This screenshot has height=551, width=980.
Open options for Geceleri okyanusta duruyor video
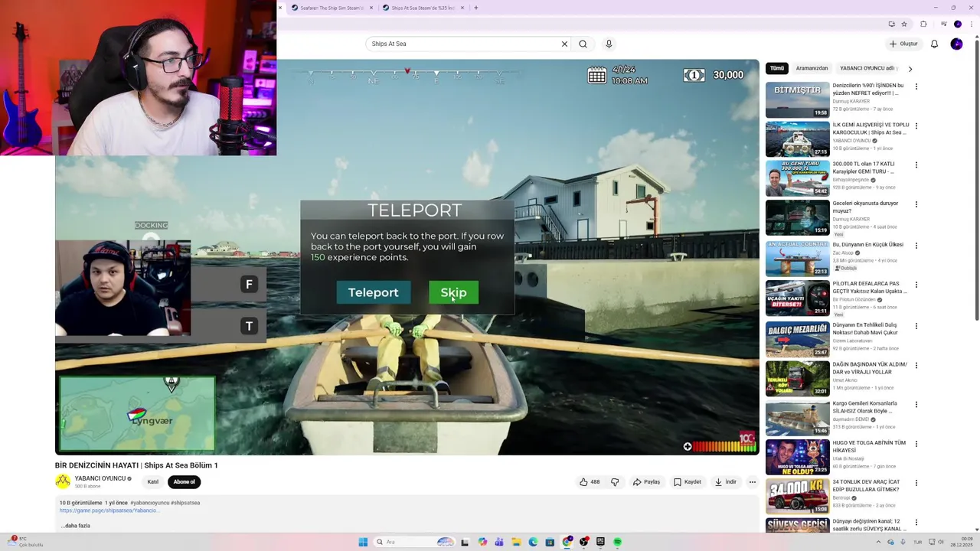916,204
